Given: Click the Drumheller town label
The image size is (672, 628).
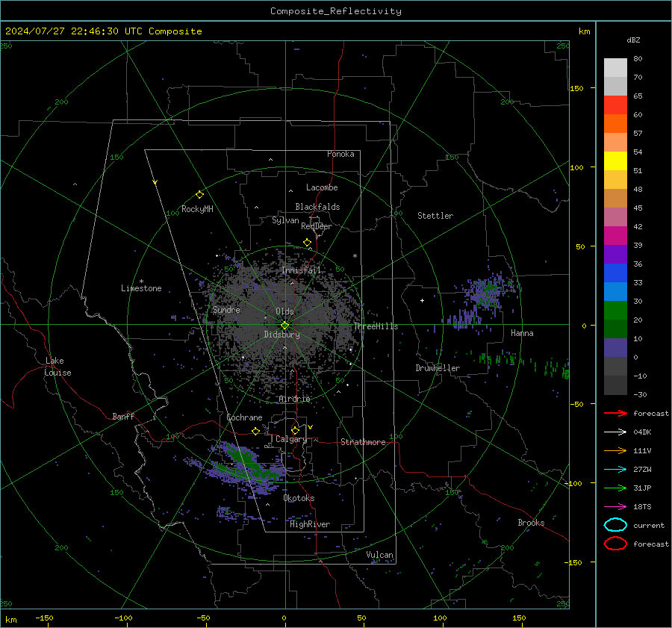Looking at the screenshot, I should click(438, 368).
